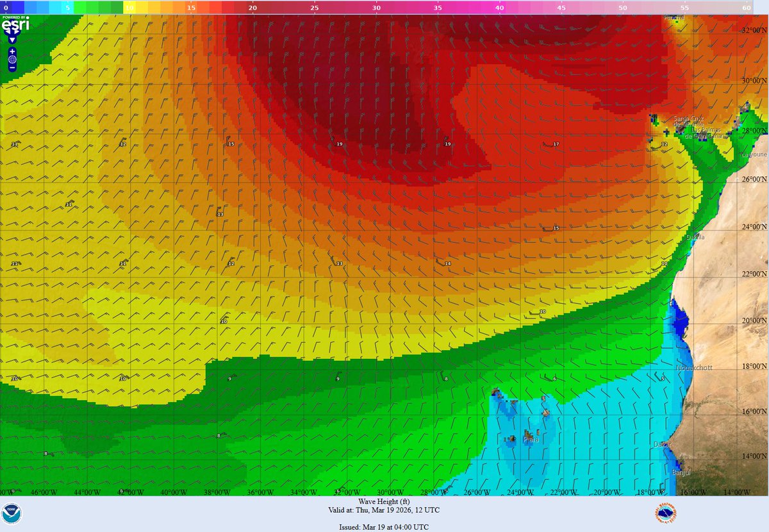Viewport: 769px width, 532px height.
Task: Click the 26°00'N latitude label
Action: pos(755,179)
